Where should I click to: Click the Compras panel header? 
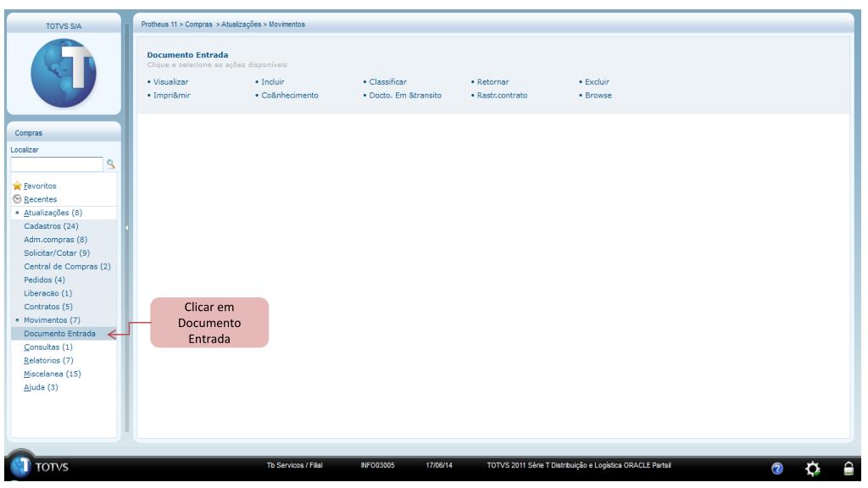pyautogui.click(x=64, y=133)
